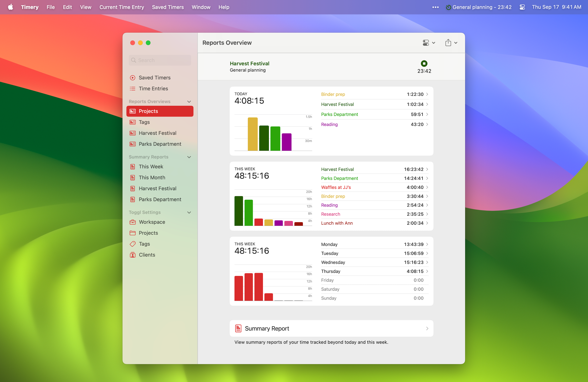Open Workspace in Toggl Settings
This screenshot has height=382, width=588.
point(160,222)
